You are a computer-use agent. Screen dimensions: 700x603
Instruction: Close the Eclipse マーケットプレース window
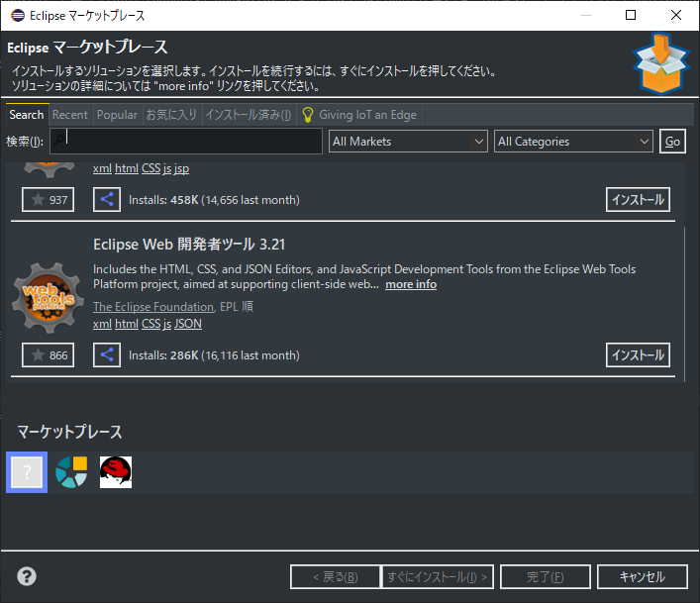click(676, 15)
